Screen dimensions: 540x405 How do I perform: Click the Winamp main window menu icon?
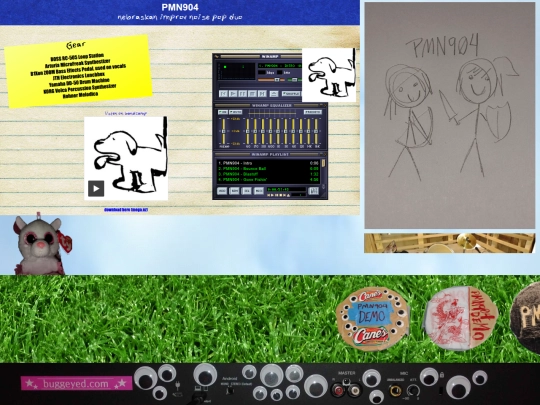click(x=216, y=56)
